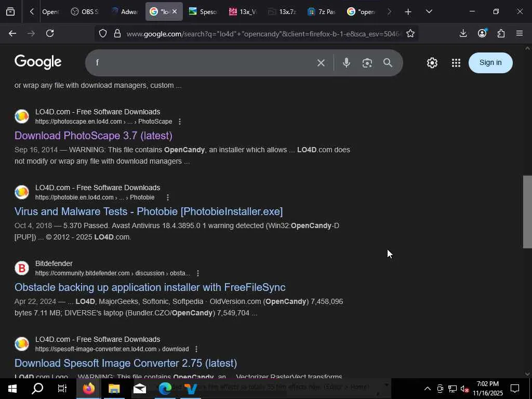Start search by voice microphone
This screenshot has height=399, width=532.
point(347,63)
